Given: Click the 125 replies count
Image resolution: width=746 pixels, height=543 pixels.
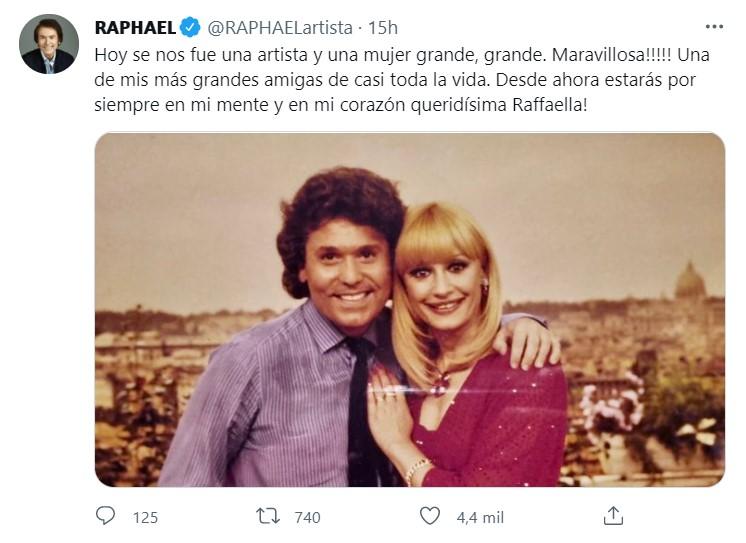Looking at the screenshot, I should (x=145, y=517).
